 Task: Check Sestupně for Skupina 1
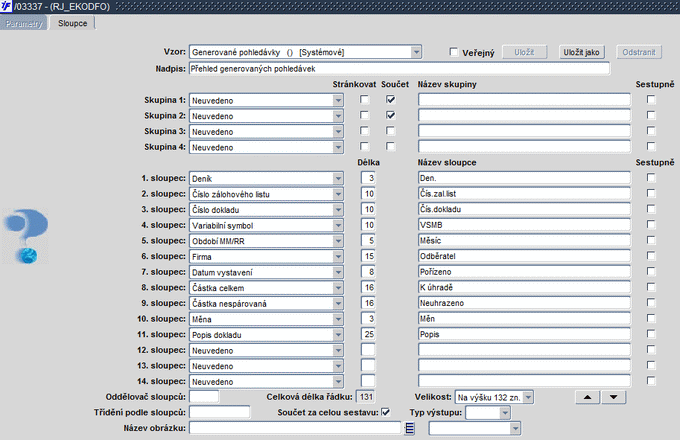pyautogui.click(x=651, y=100)
